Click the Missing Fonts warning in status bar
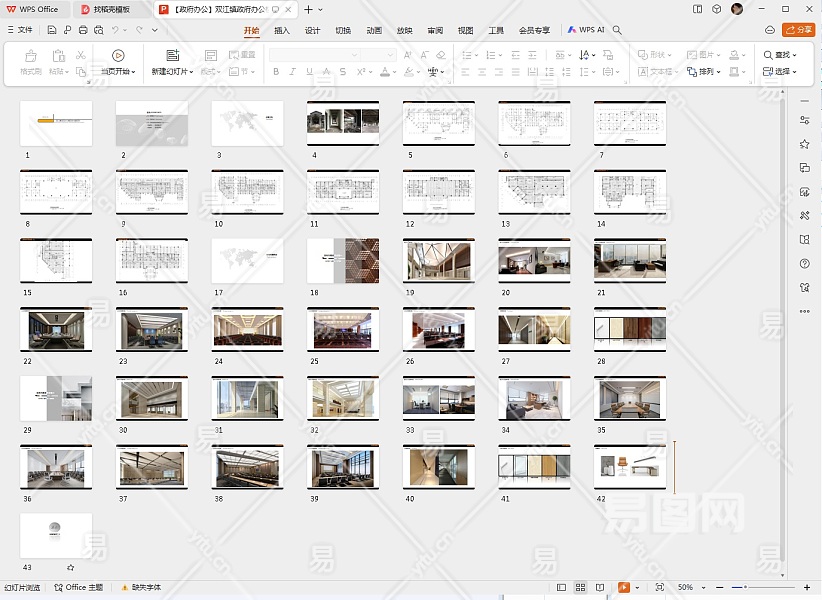The width and height of the screenshot is (822, 600). coord(141,587)
